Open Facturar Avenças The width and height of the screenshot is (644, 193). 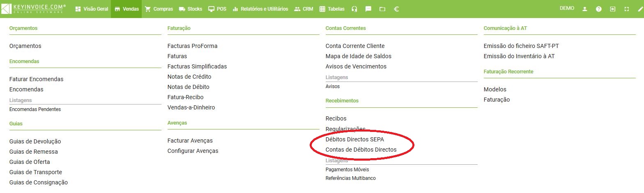point(190,141)
